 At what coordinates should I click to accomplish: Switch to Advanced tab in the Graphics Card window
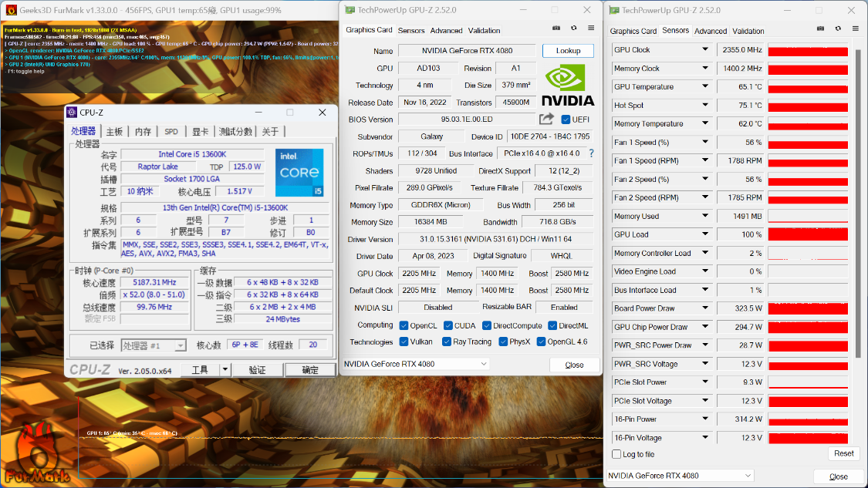(446, 30)
